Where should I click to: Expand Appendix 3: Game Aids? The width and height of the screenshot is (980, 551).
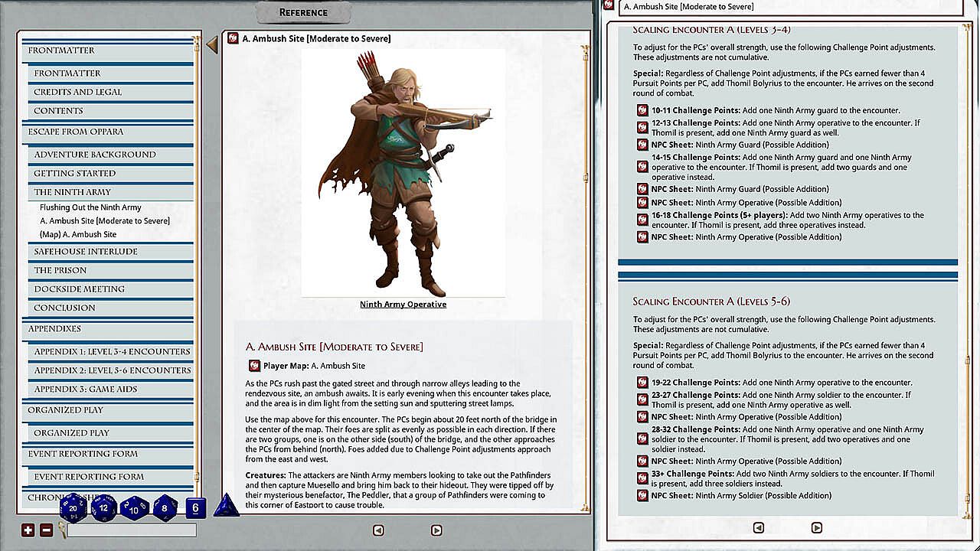click(87, 389)
